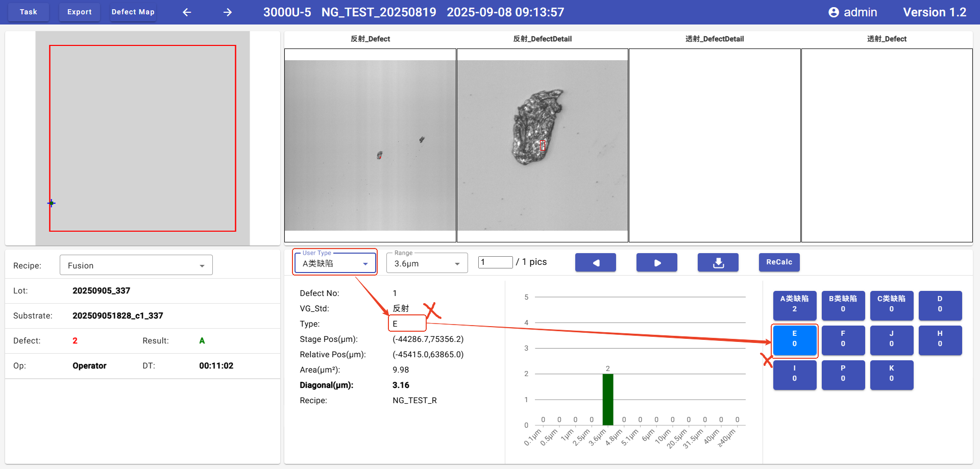Viewport: 980px width, 469px height.
Task: Select the A类缺陷 category button
Action: pos(794,305)
